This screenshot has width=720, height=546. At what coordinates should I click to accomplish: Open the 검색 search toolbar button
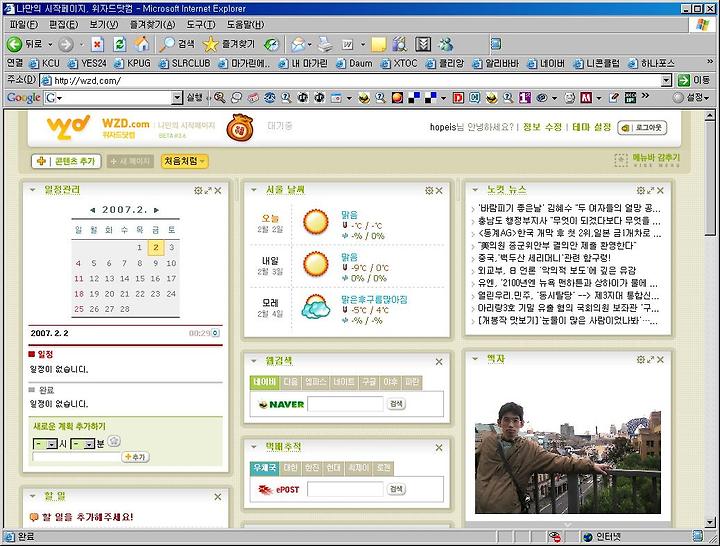click(177, 44)
